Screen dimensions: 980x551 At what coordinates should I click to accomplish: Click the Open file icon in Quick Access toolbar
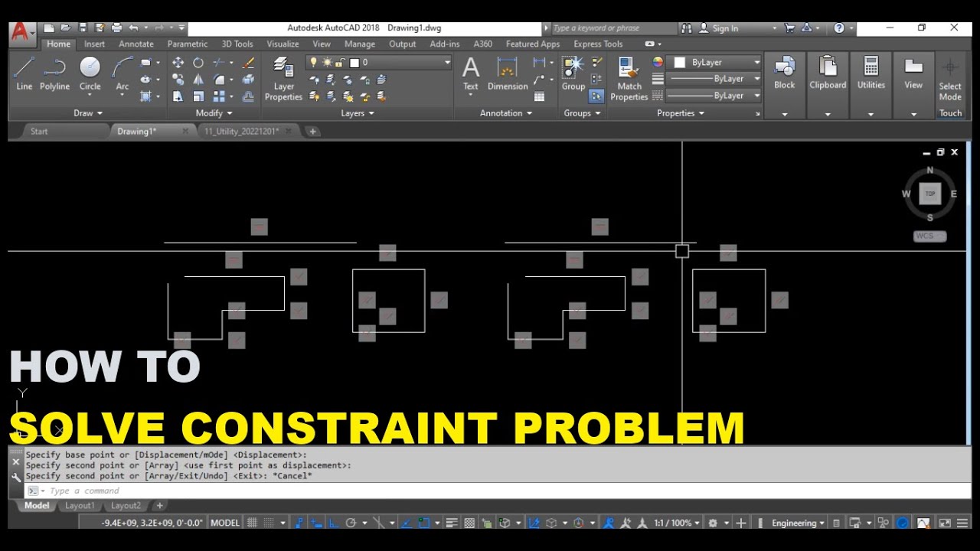point(66,28)
